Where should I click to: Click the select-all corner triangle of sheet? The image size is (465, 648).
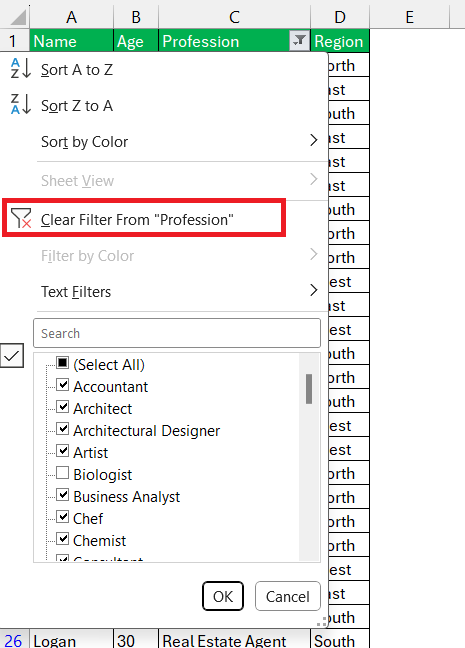pos(17,17)
